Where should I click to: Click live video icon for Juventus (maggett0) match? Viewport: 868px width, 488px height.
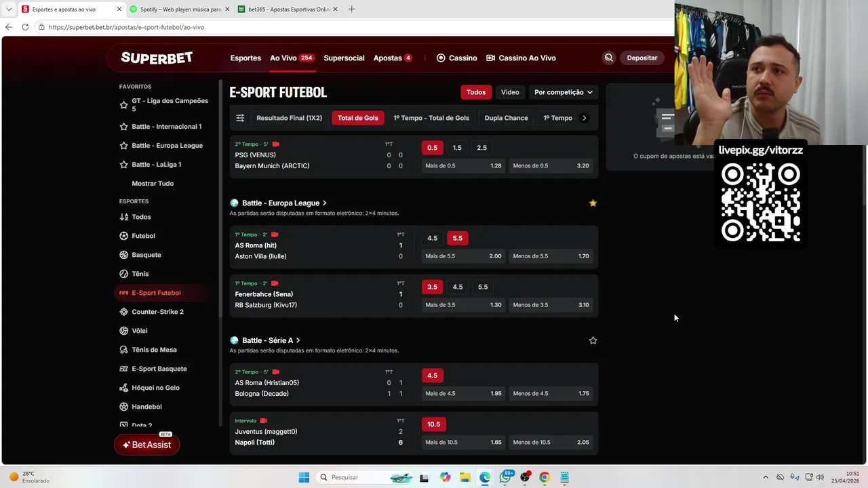click(264, 421)
